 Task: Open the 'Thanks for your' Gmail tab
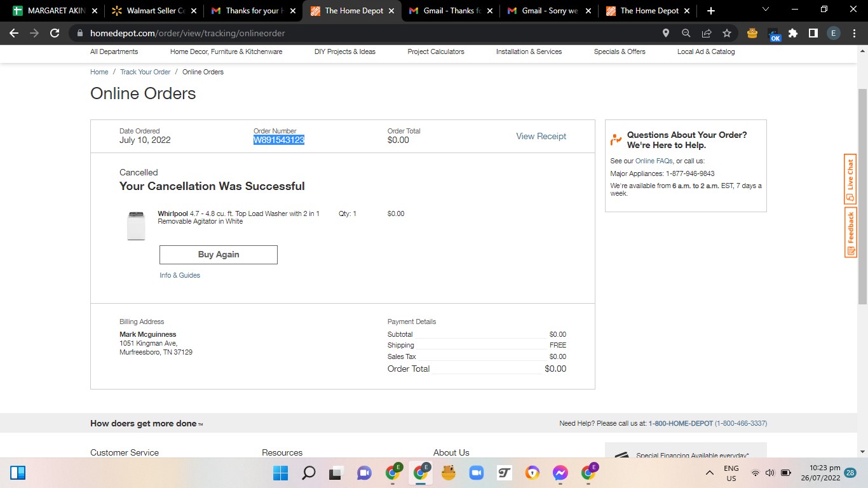pos(253,11)
